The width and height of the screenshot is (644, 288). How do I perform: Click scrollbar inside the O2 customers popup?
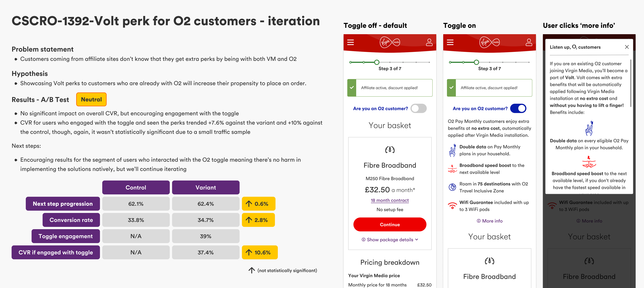point(631,83)
